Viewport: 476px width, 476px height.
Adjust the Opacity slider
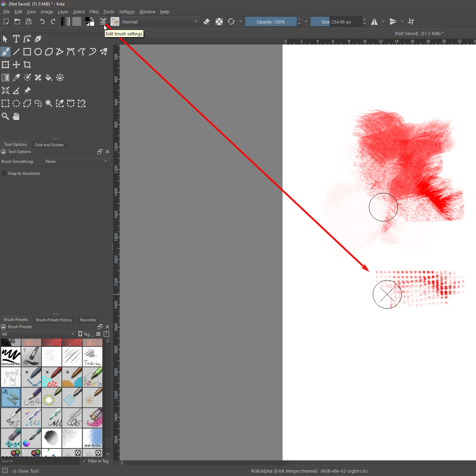pyautogui.click(x=271, y=22)
